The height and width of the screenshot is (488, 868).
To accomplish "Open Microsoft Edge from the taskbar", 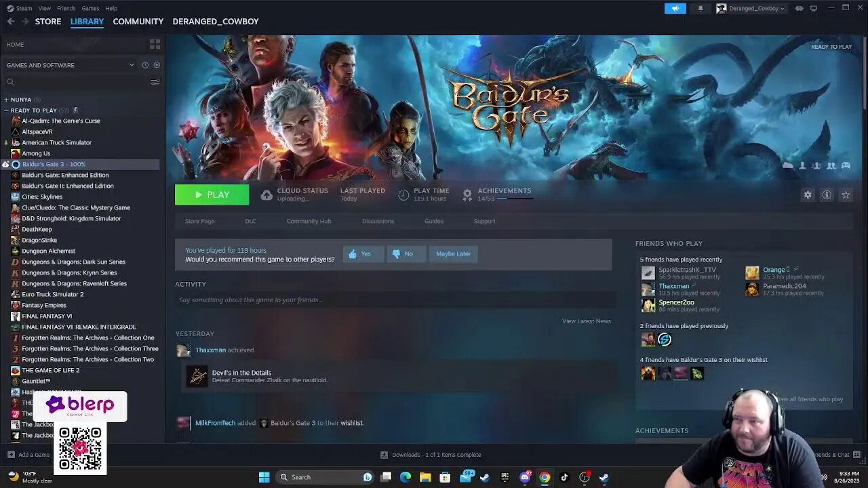I will click(x=406, y=477).
